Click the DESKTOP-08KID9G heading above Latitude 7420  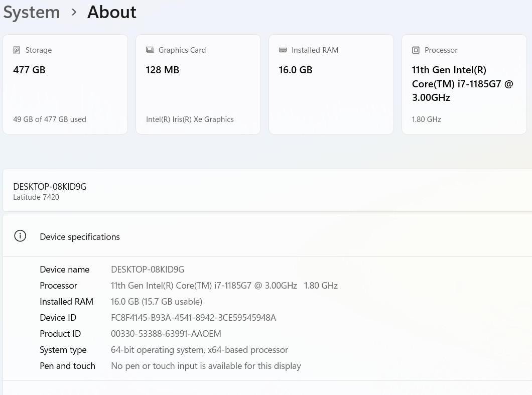pos(50,187)
